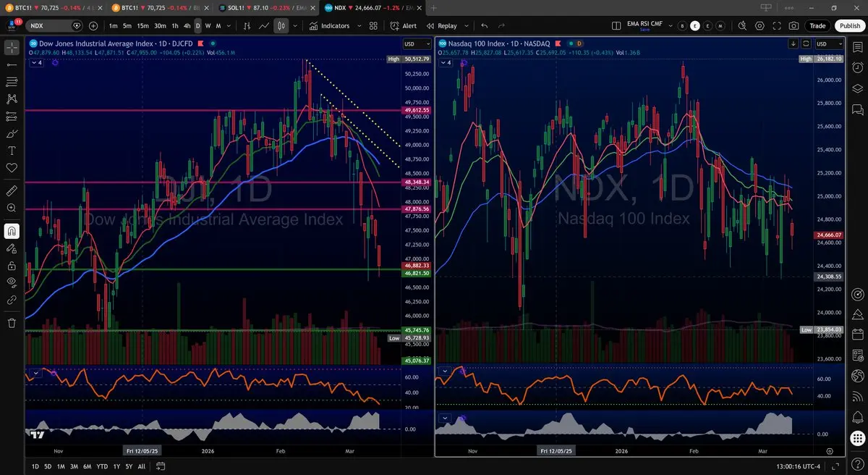Open the layout setup icon
The height and width of the screenshot is (475, 868).
click(616, 25)
